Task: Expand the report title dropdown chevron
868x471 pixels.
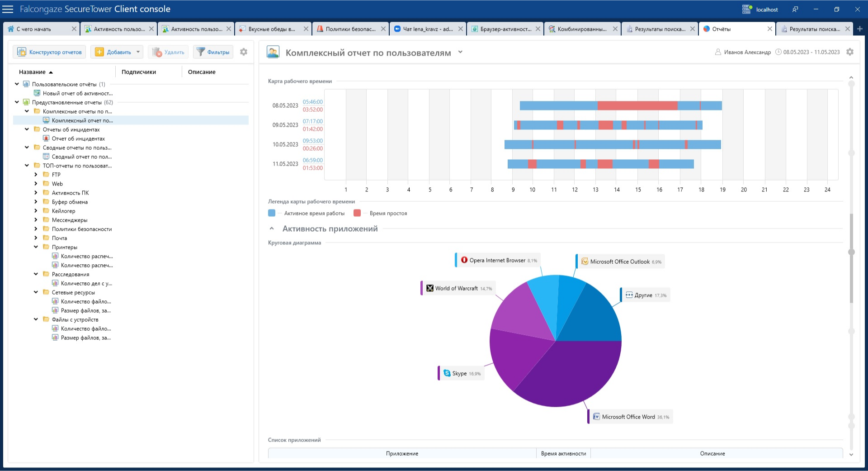Action: click(x=460, y=52)
